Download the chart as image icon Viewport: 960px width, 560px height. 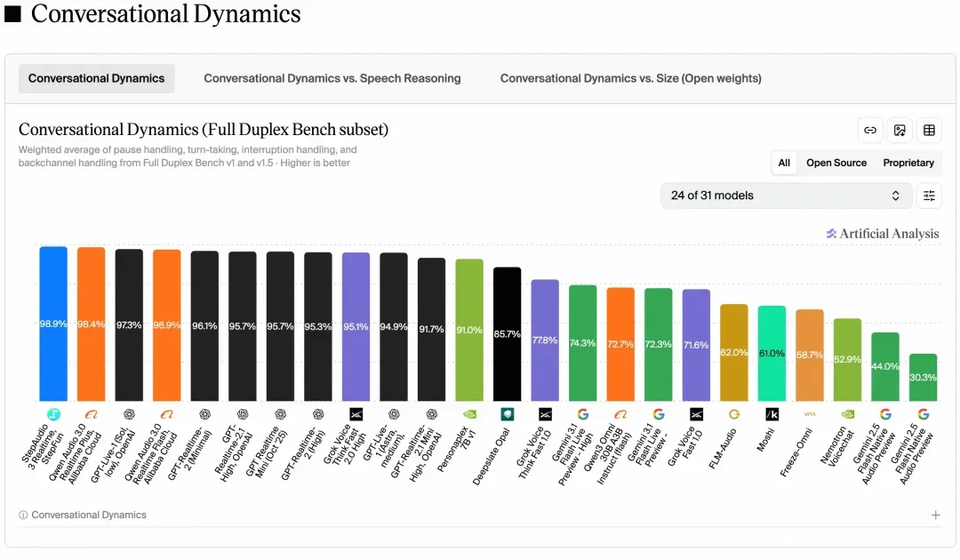(x=900, y=131)
